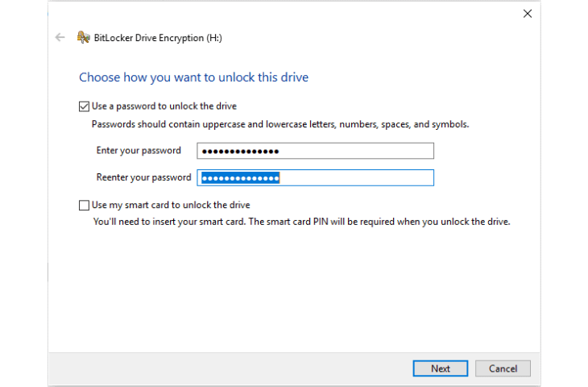Click the password complexity hint text
The width and height of the screenshot is (588, 387).
click(x=280, y=124)
